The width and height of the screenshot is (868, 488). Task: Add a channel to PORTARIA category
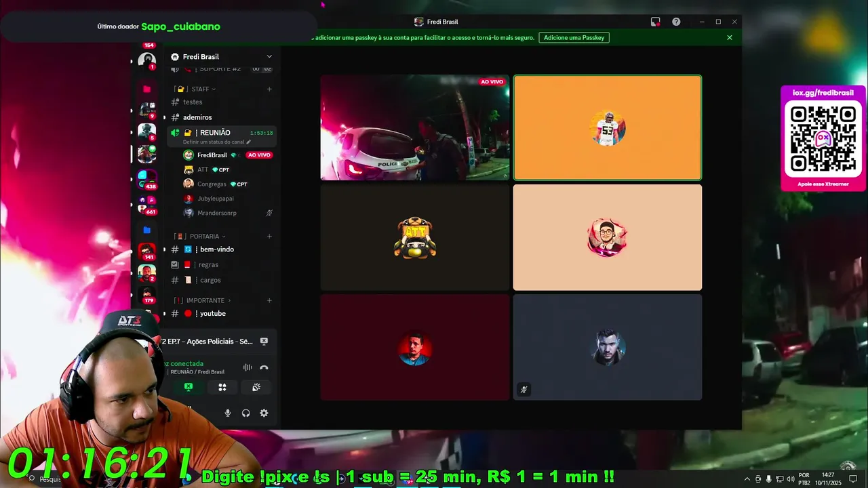tap(269, 236)
